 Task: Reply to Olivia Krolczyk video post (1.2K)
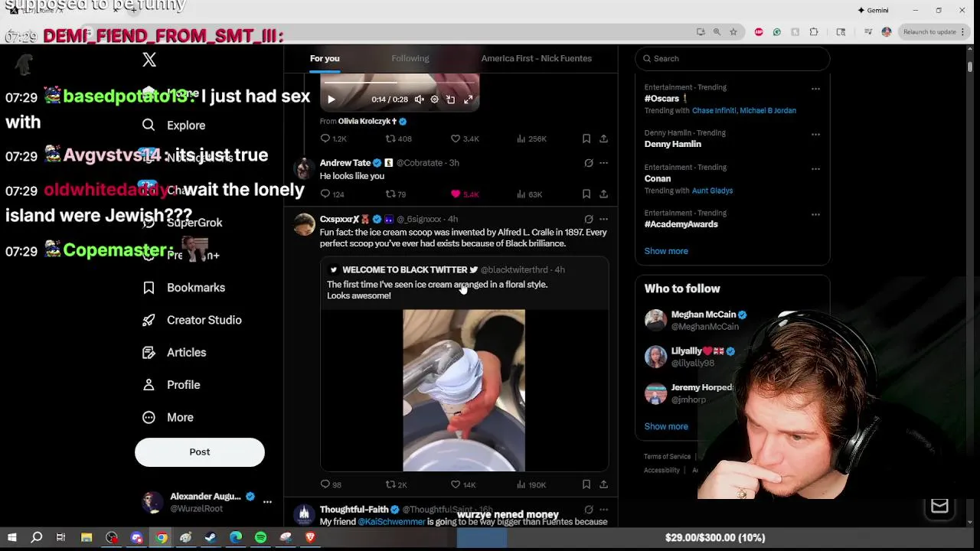[x=333, y=139]
